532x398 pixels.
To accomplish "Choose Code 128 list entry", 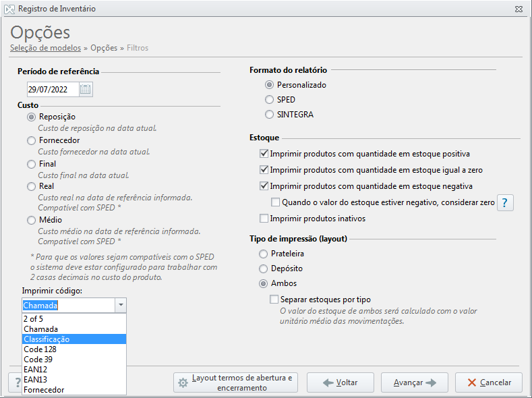I will [74, 349].
